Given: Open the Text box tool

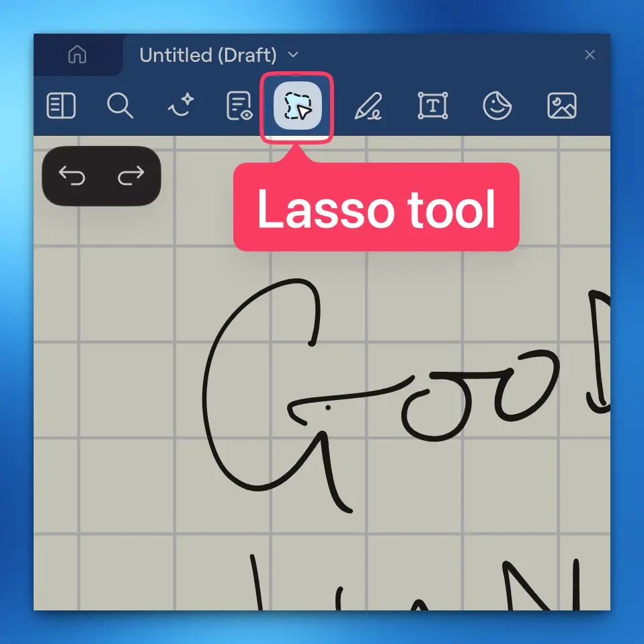Looking at the screenshot, I should pyautogui.click(x=434, y=106).
